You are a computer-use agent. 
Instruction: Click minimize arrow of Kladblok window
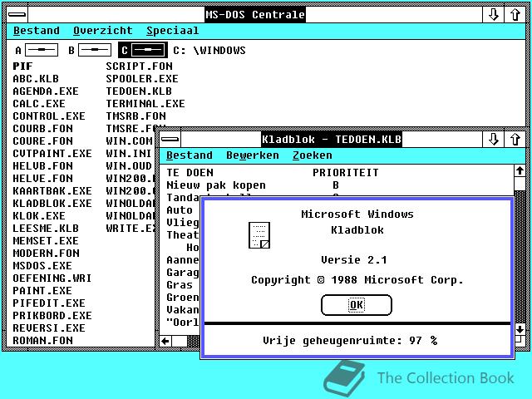493,140
